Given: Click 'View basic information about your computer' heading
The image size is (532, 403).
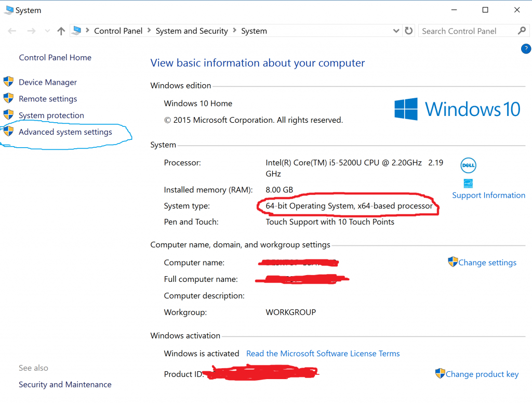Looking at the screenshot, I should pos(258,63).
